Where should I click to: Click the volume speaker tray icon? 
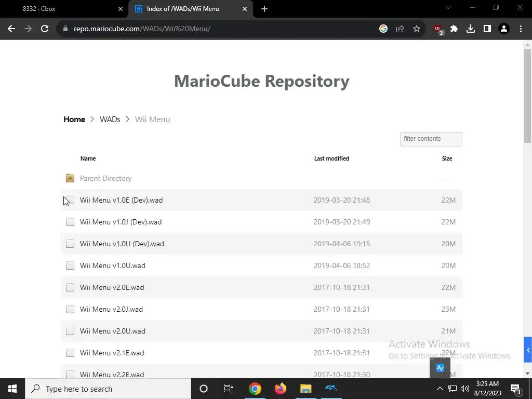coord(465,389)
